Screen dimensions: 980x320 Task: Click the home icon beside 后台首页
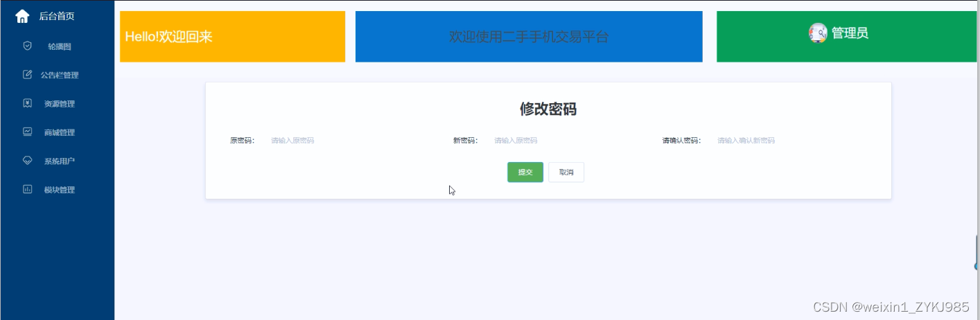pyautogui.click(x=22, y=16)
